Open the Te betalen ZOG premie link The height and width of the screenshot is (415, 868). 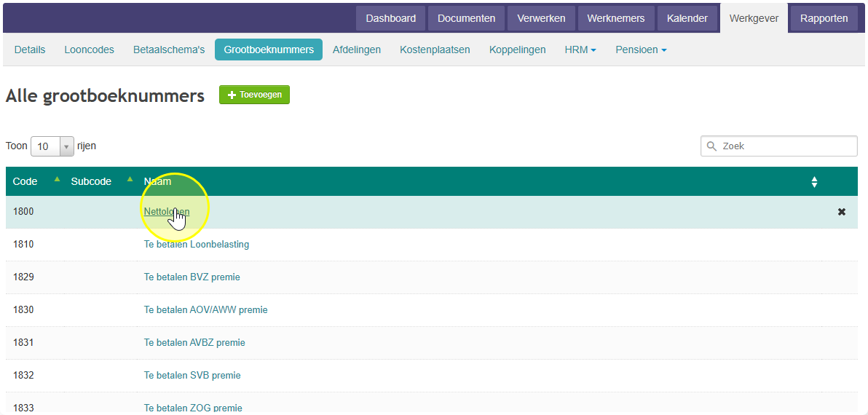[193, 408]
